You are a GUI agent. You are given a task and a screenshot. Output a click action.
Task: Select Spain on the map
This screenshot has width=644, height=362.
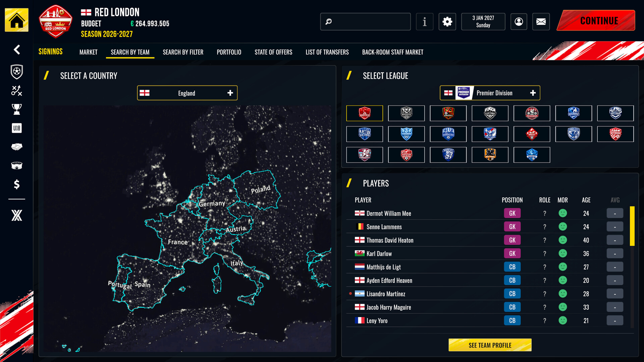point(143,285)
